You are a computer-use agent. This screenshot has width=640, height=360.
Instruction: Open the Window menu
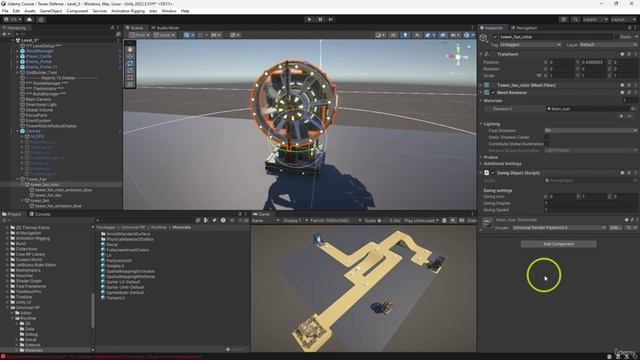(x=169, y=11)
